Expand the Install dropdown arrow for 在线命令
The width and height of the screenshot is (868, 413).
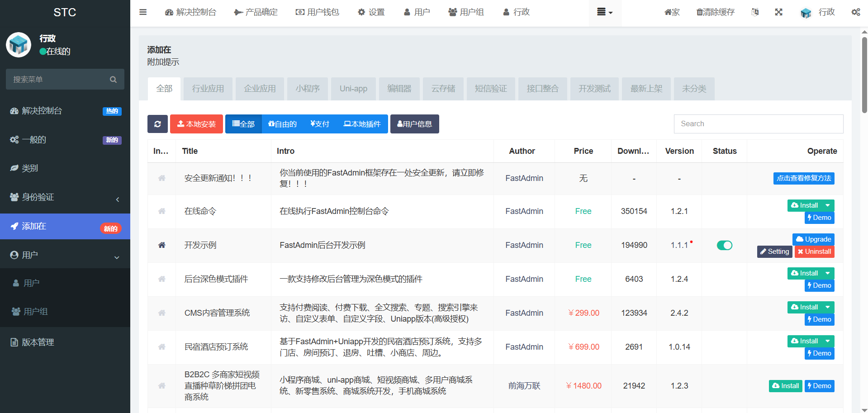[x=828, y=205]
